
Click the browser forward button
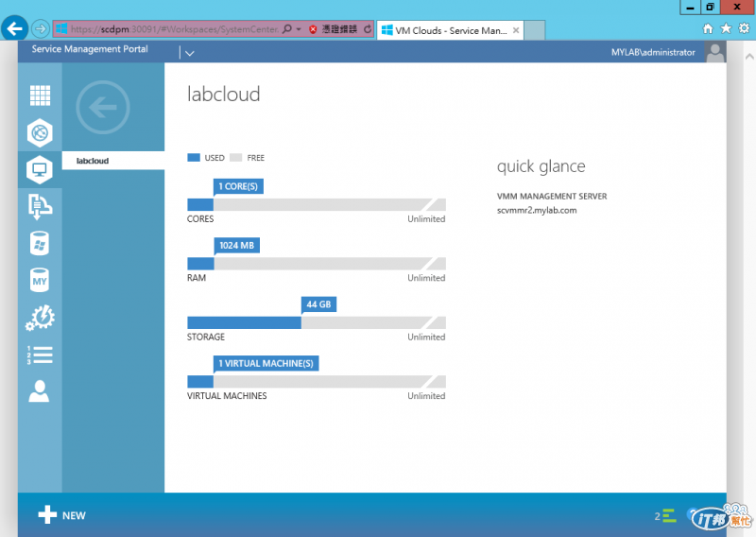coord(41,29)
